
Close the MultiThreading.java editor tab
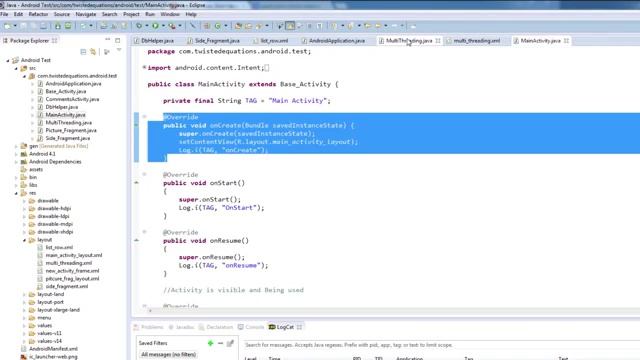pos(438,41)
